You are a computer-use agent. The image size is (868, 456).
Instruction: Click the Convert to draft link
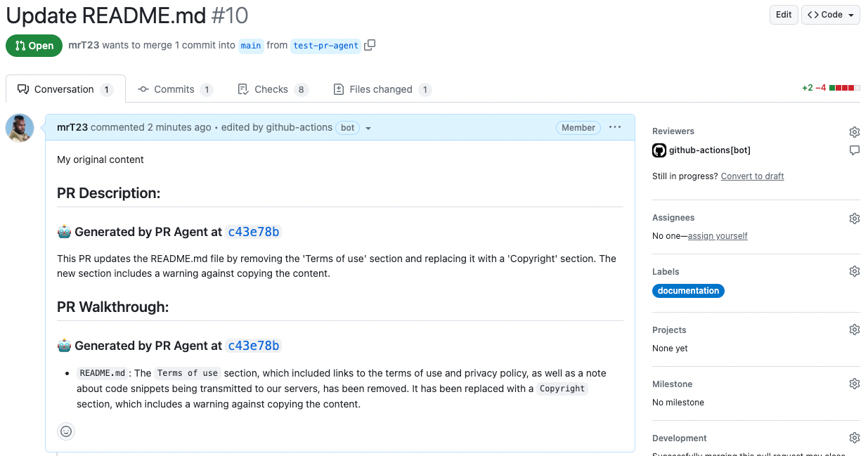point(752,176)
